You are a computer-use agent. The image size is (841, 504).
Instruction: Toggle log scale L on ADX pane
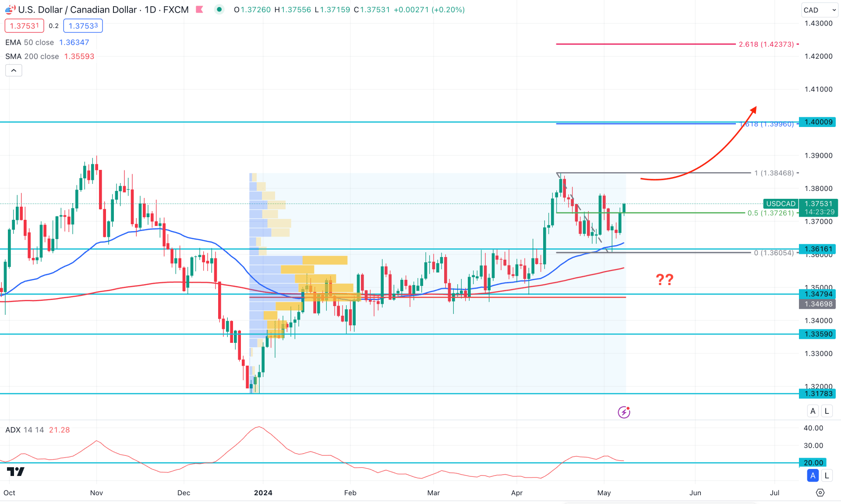827,476
